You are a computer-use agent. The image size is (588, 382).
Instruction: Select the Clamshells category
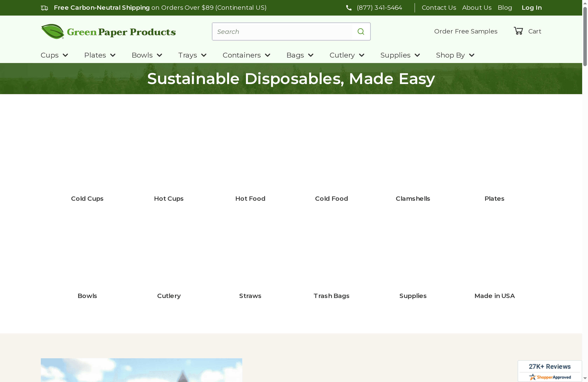413,198
